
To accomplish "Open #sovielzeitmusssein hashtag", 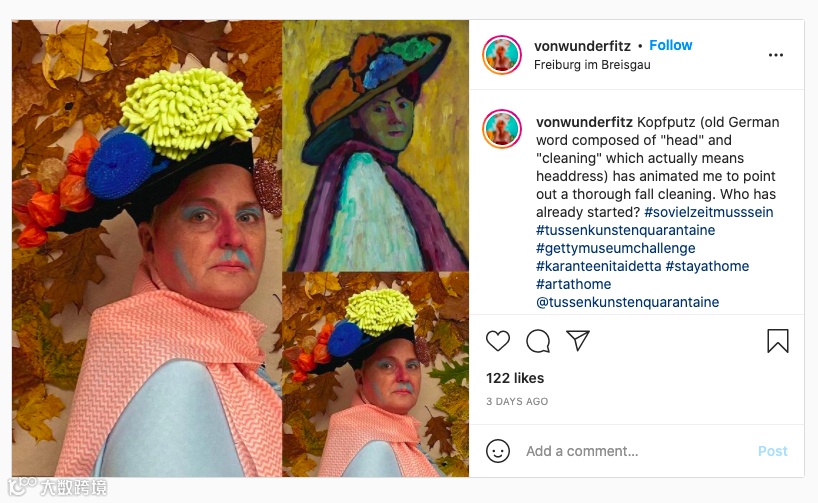I will [x=708, y=212].
